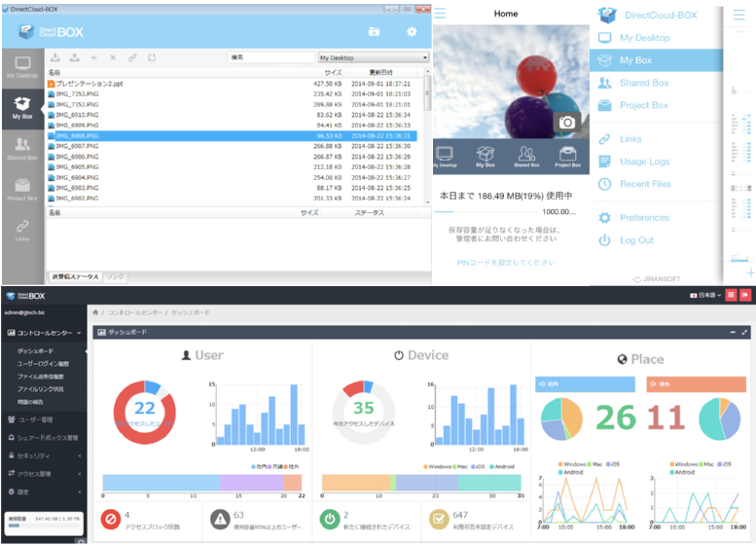This screenshot has height=545, width=756.
Task: Click the download toolbar icon
Action: click(x=55, y=57)
